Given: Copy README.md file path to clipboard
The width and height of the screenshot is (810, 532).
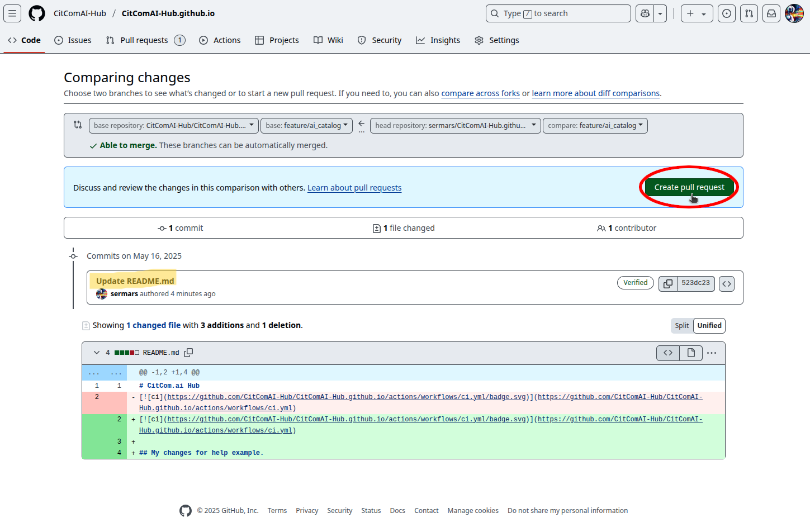Looking at the screenshot, I should (188, 353).
